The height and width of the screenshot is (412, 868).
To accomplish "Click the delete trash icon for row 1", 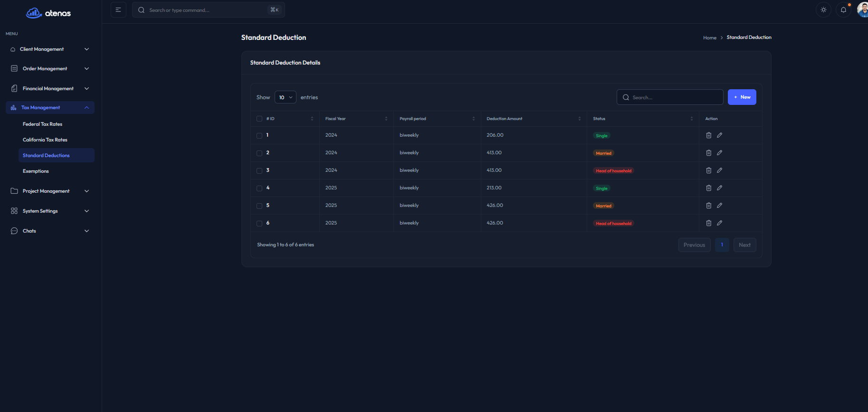I will [708, 135].
